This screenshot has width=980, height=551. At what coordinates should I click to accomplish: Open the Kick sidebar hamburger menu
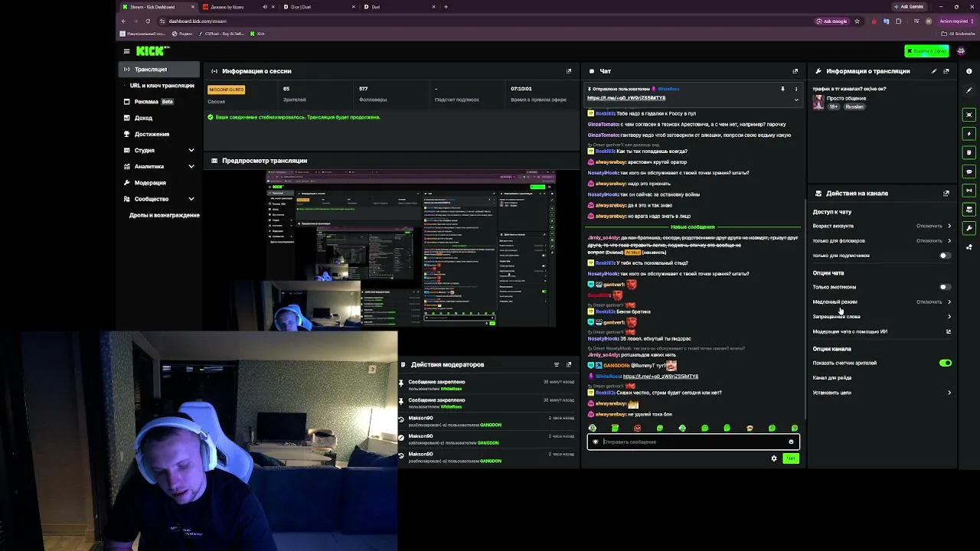[x=126, y=51]
